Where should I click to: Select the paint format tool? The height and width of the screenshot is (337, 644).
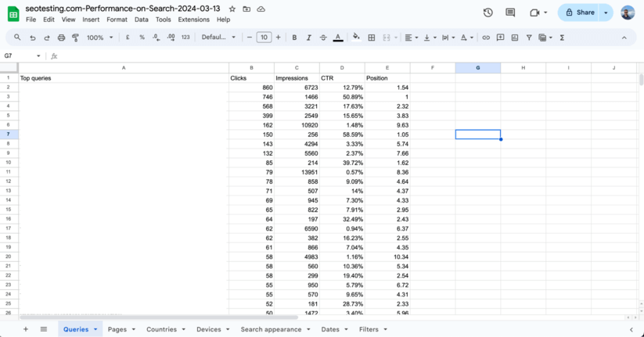(75, 38)
